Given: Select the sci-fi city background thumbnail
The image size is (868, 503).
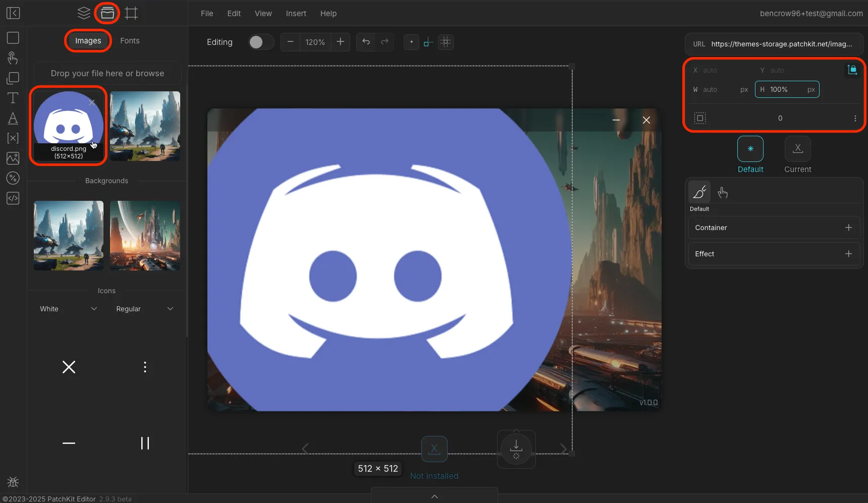Looking at the screenshot, I should [145, 236].
